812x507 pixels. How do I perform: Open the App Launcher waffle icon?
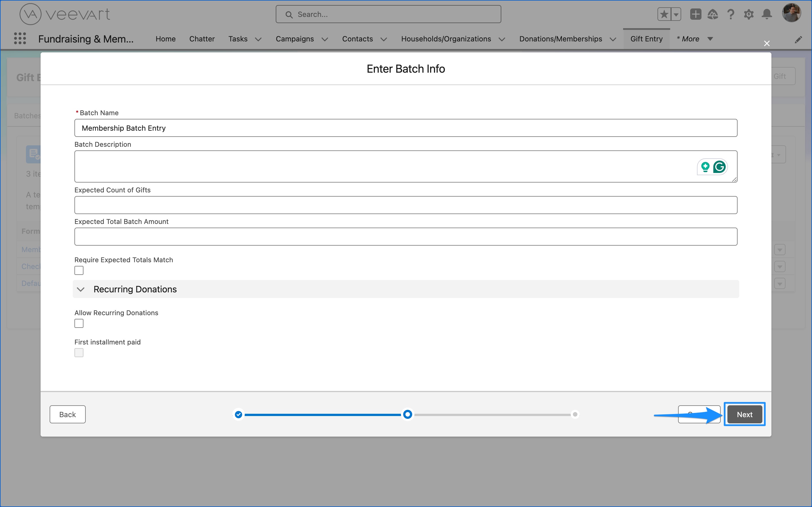tap(20, 39)
